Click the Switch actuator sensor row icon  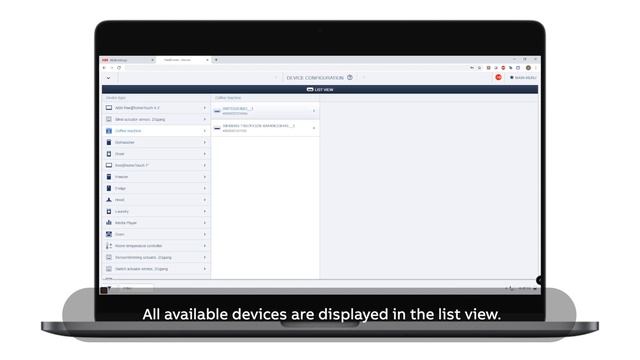point(109,269)
